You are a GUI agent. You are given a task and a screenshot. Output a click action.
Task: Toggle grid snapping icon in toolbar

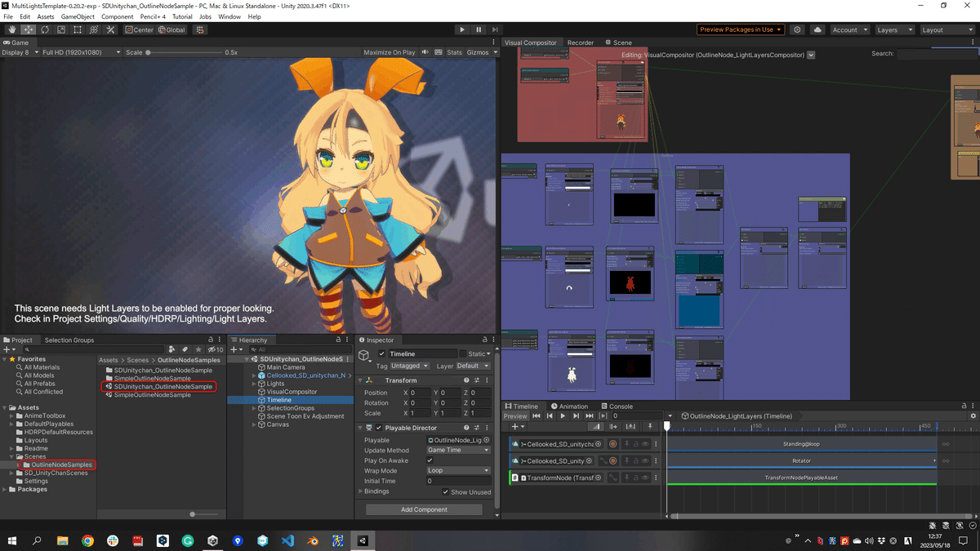point(199,29)
